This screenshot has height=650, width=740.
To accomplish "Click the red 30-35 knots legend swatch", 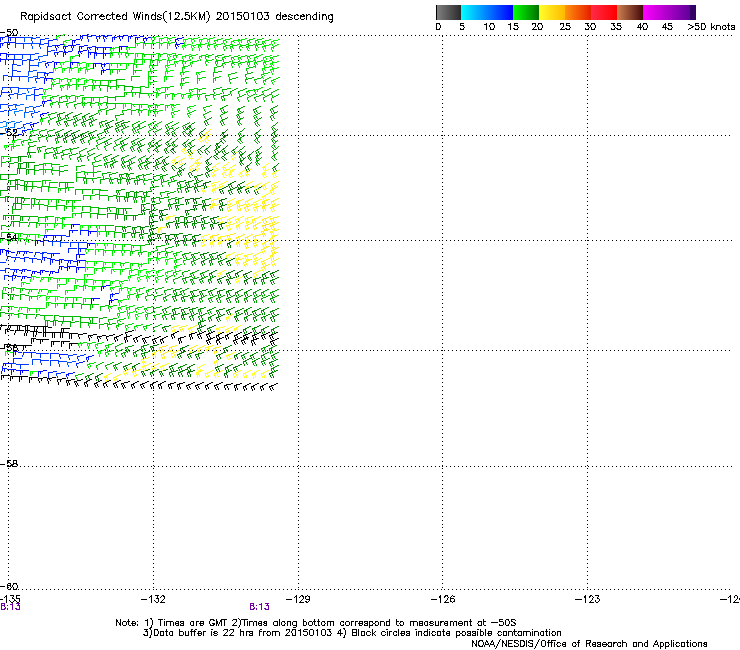I will 604,12.
